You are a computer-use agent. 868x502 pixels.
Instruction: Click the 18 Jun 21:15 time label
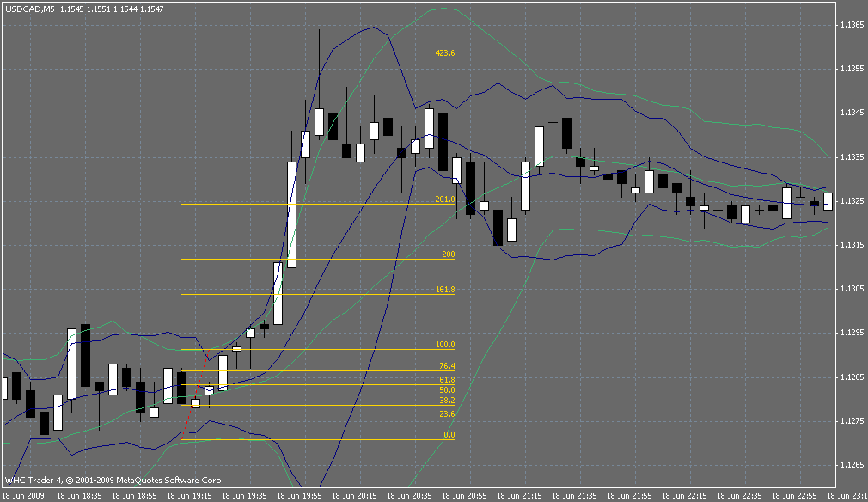[x=520, y=495]
